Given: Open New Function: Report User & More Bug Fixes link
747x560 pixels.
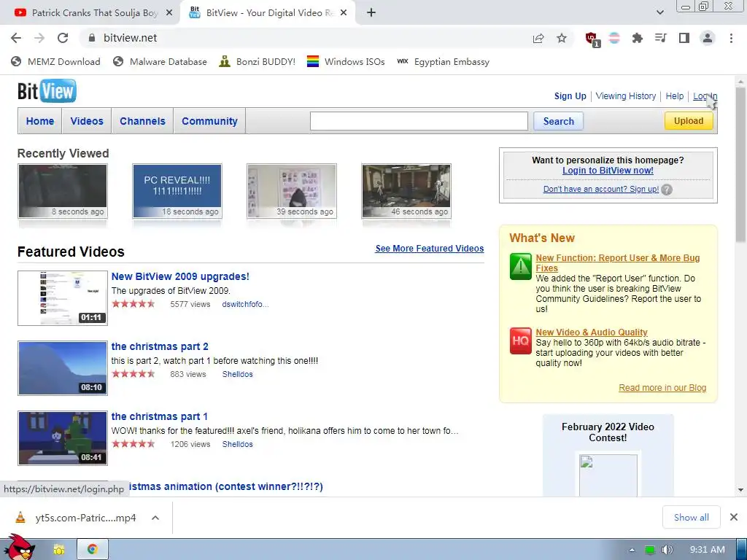Looking at the screenshot, I should [x=617, y=262].
